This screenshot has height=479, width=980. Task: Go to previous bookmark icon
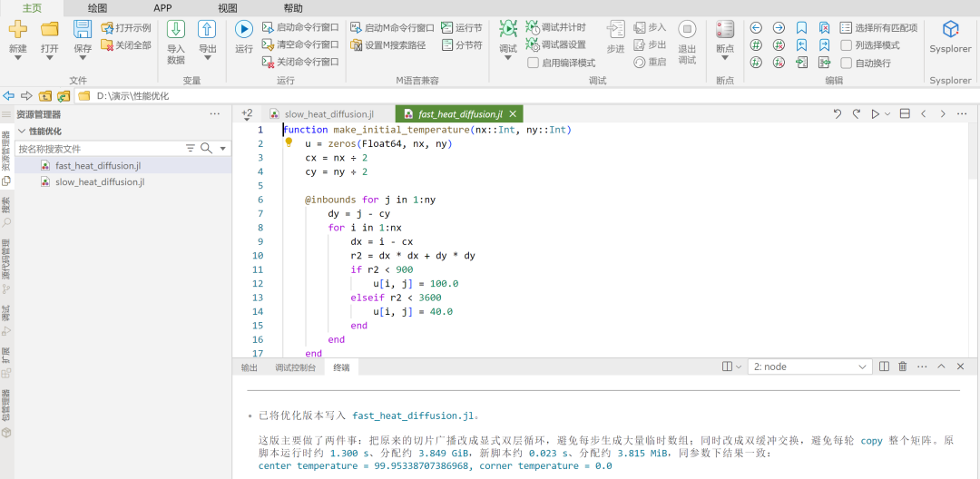click(x=801, y=45)
